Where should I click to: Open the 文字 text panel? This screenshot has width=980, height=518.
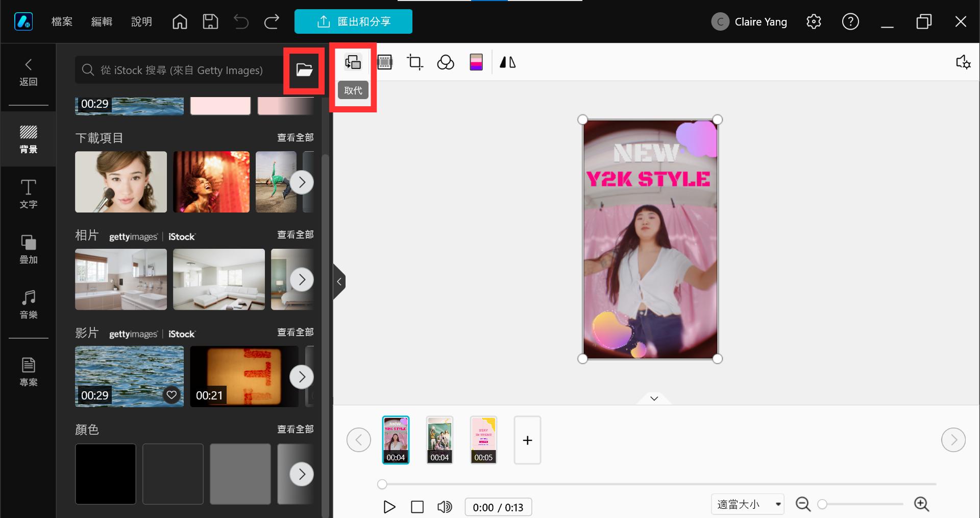(x=29, y=194)
